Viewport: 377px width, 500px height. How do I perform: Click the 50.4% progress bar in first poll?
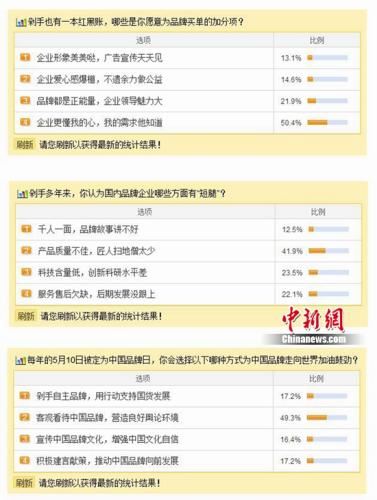pyautogui.click(x=327, y=123)
